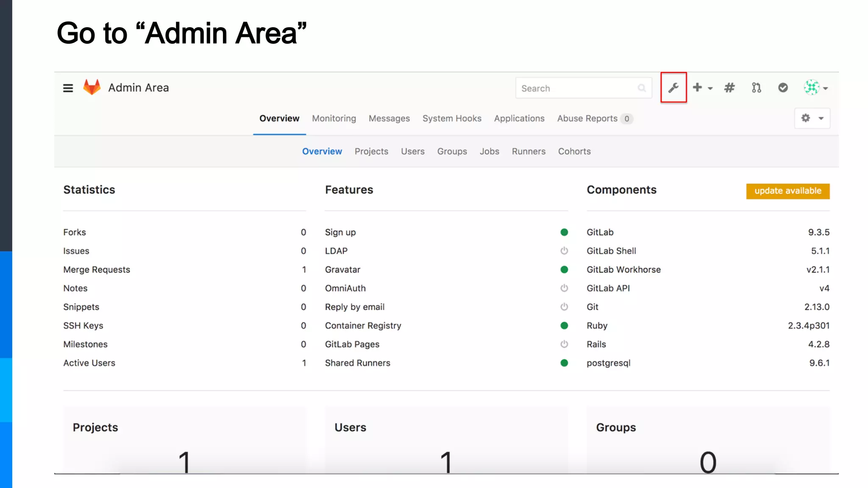Click the Search input field
This screenshot has width=868, height=488.
click(584, 88)
